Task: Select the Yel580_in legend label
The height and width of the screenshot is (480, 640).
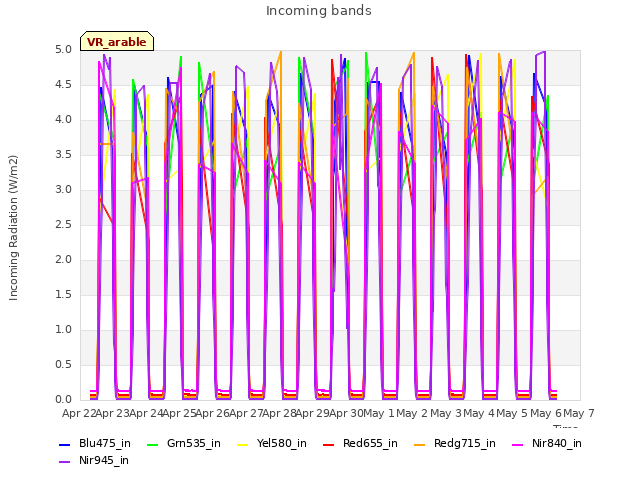Action: coord(282,444)
